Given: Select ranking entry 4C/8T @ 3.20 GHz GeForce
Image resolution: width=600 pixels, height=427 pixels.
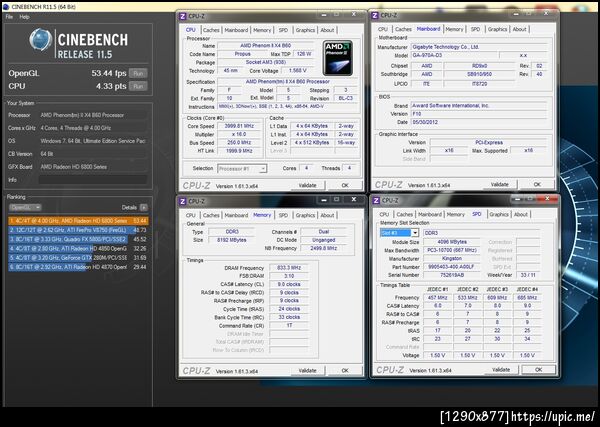Looking at the screenshot, I should 78,258.
